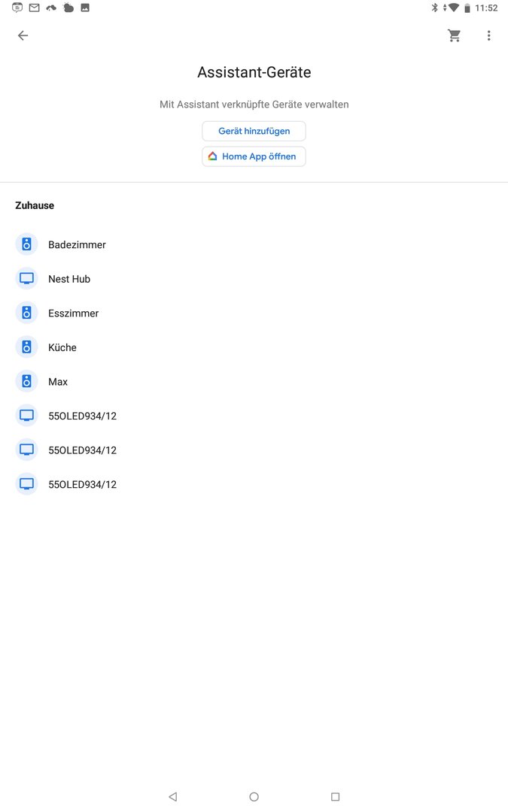Image resolution: width=508 pixels, height=812 pixels.
Task: Tap the Google Home logo icon
Action: pyautogui.click(x=212, y=156)
